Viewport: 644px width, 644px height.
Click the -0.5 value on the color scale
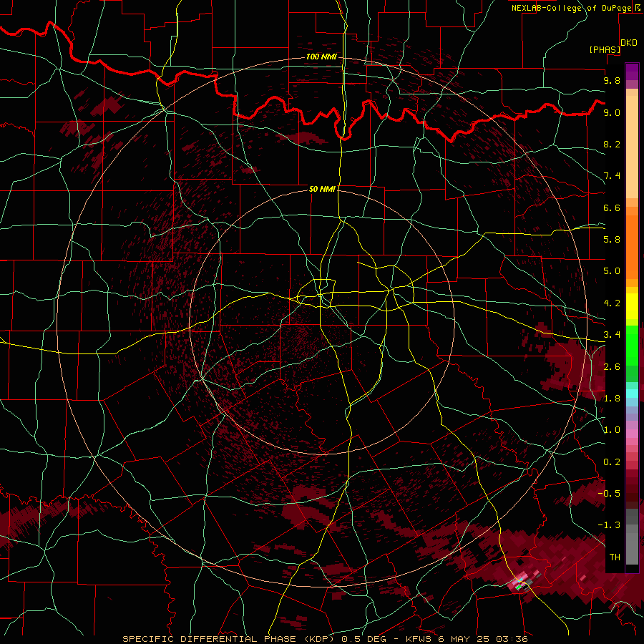[610, 493]
